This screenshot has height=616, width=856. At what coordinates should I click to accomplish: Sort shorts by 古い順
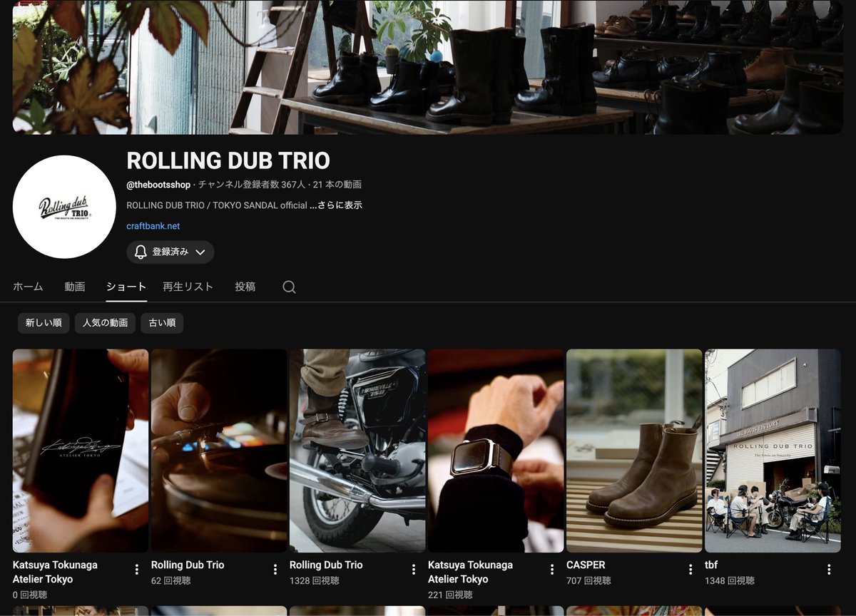click(x=162, y=323)
